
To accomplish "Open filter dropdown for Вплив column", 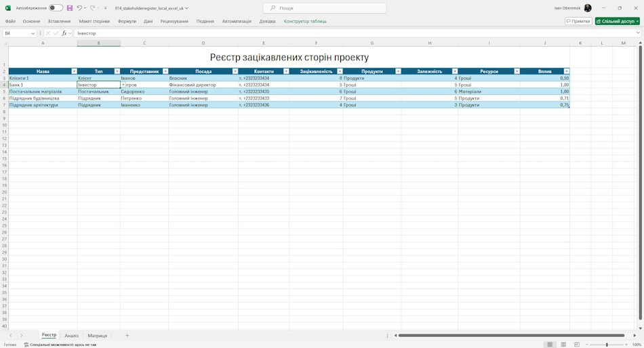I will 566,71.
